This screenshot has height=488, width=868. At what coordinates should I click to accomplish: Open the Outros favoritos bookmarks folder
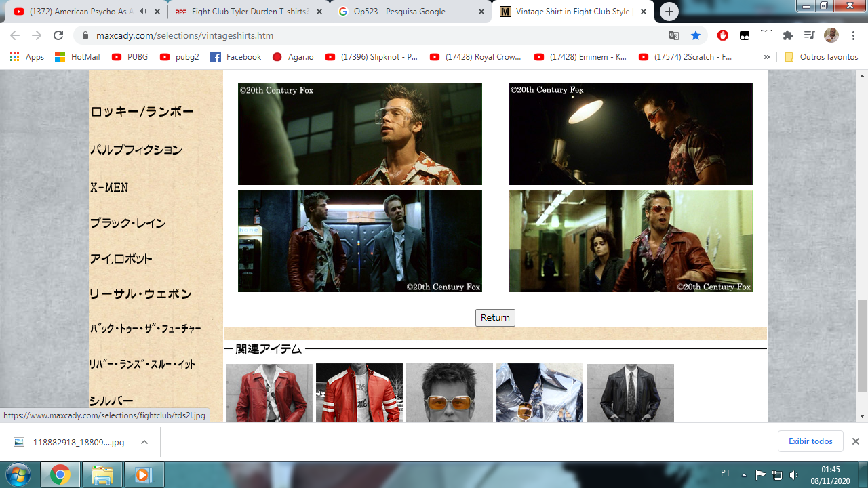tap(821, 57)
